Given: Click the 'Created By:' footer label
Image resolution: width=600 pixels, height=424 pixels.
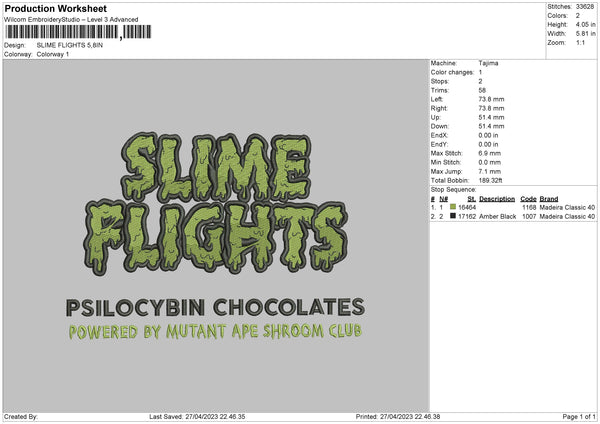Looking at the screenshot, I should [x=21, y=416].
